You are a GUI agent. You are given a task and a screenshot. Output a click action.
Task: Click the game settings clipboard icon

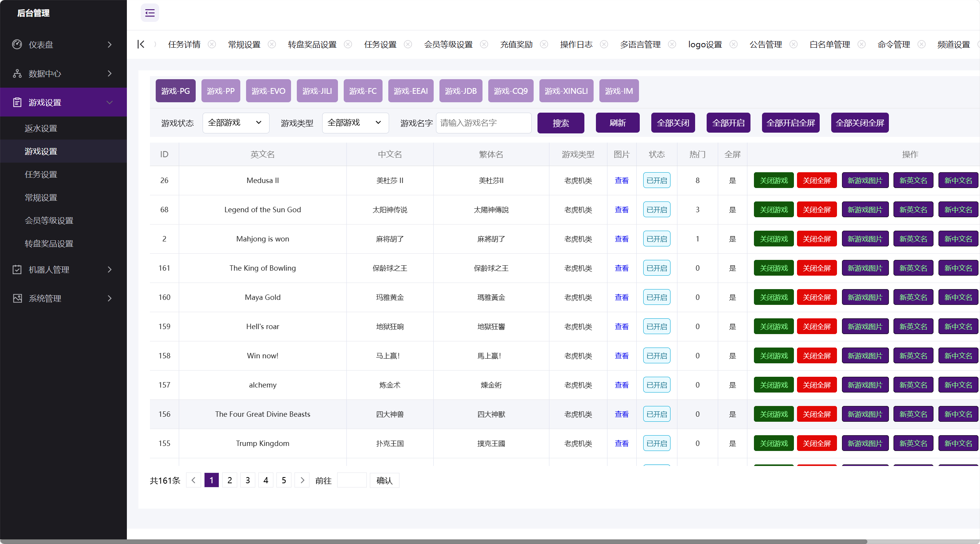[17, 102]
